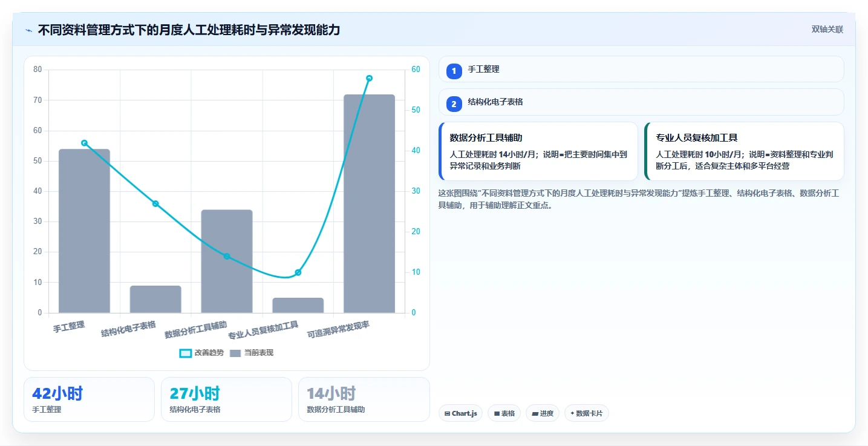Select the 14小时 数据分析工具辅助 stat card
This screenshot has width=868, height=446.
[x=364, y=399]
